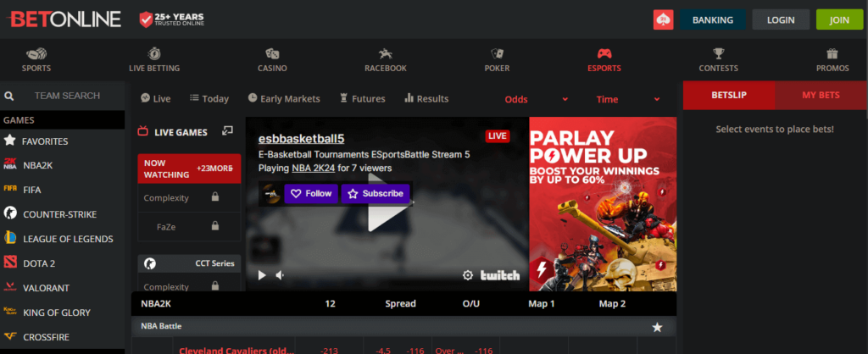Follow the esbbasketball5 Twitch channel

(310, 194)
